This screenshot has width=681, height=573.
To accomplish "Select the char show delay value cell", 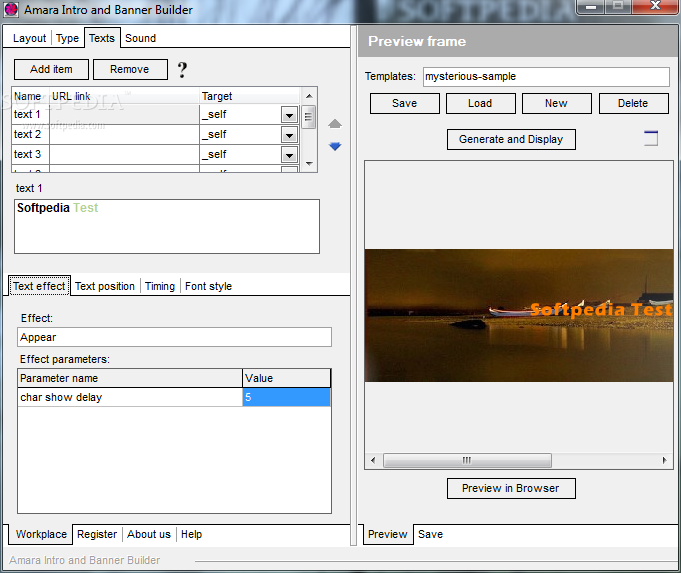I will tap(286, 397).
